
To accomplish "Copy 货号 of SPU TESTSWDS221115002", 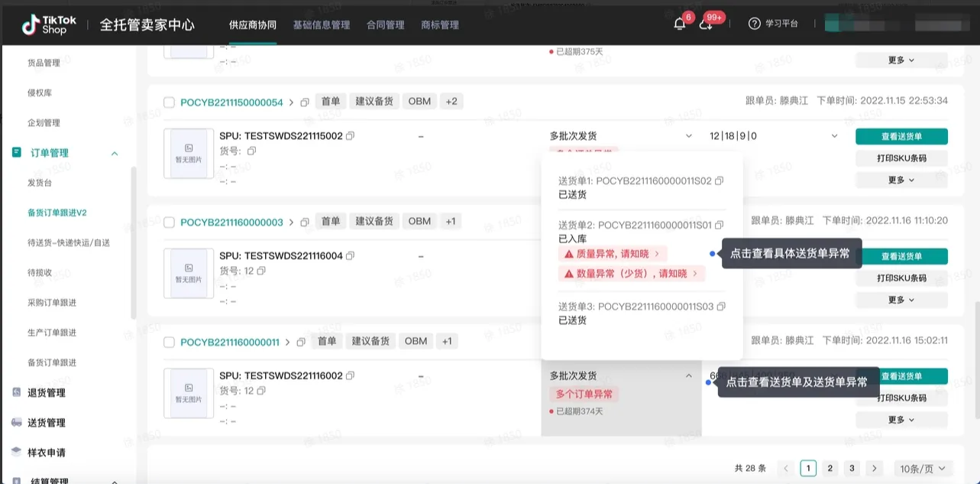I will click(251, 151).
